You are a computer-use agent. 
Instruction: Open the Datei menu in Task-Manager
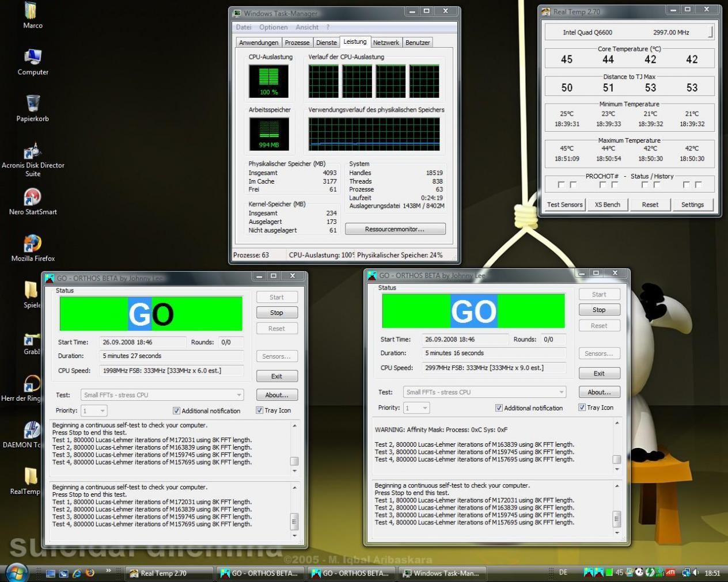pos(244,27)
